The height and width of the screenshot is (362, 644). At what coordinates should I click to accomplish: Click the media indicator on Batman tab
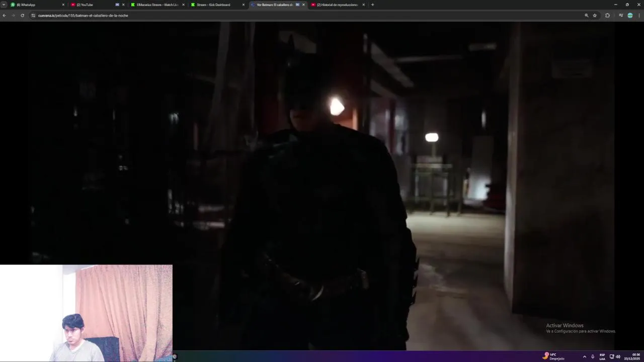point(297,5)
